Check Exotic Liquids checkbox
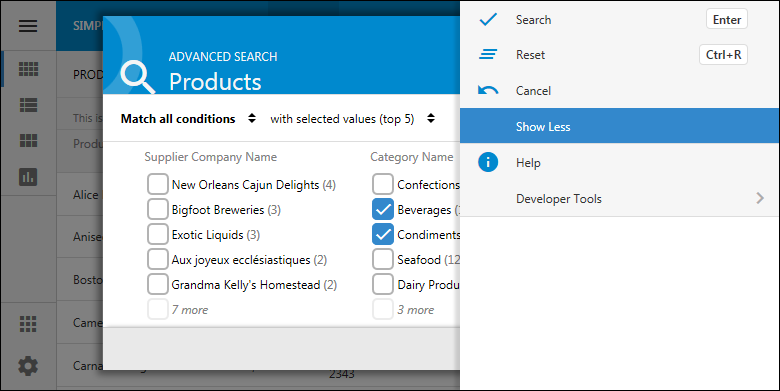The width and height of the screenshot is (780, 391). click(158, 234)
